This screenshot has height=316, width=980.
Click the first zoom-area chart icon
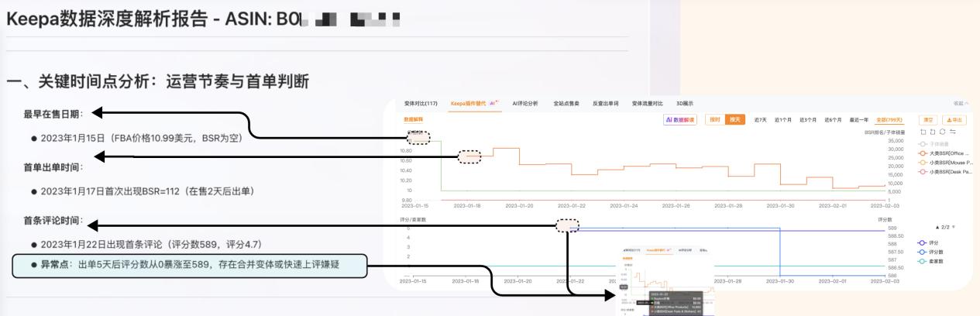[x=923, y=132]
